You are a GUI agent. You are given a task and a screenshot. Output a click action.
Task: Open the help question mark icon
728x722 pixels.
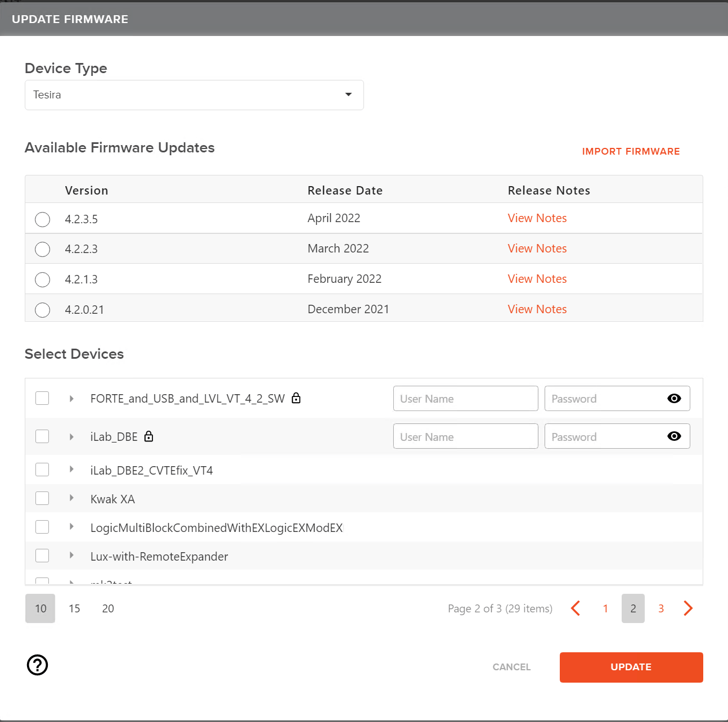(x=37, y=665)
